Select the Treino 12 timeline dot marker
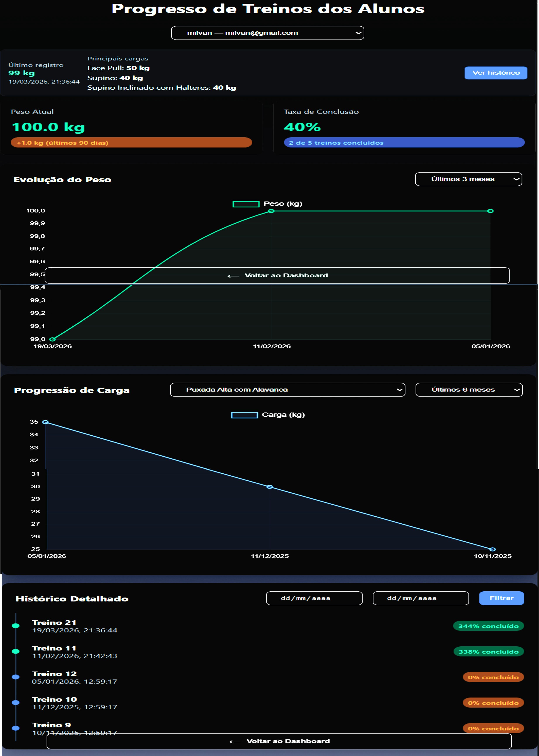The height and width of the screenshot is (756, 539). 15,677
